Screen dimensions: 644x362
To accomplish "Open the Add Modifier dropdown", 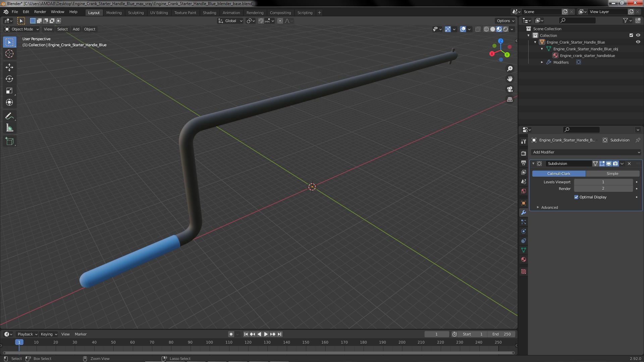I will click(586, 152).
